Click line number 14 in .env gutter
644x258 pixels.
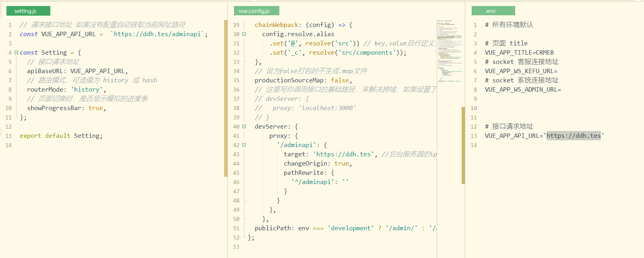click(x=474, y=145)
